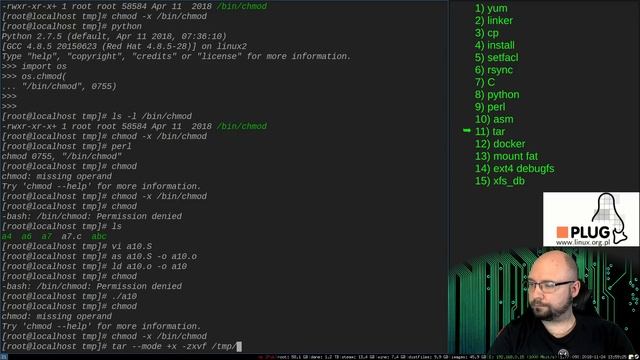This screenshot has width=640, height=360.
Task: Click the 'as a10.S -o a10.o' command
Action: 99,256
